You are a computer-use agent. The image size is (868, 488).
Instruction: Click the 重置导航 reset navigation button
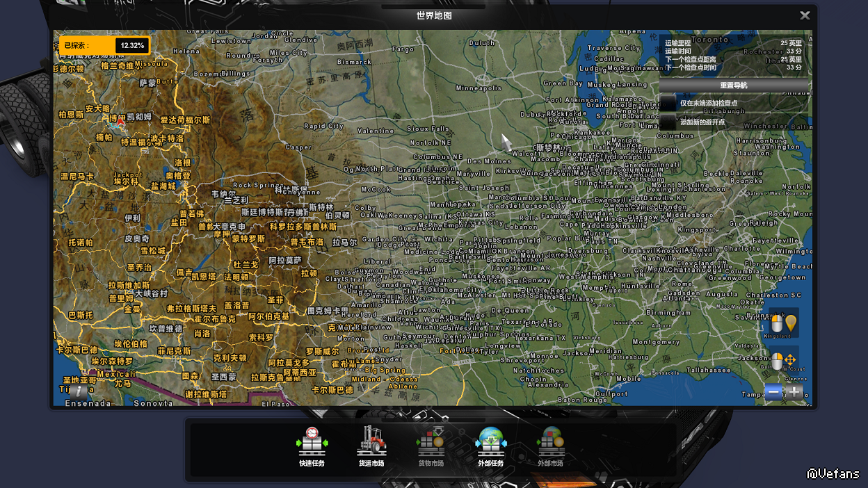734,85
